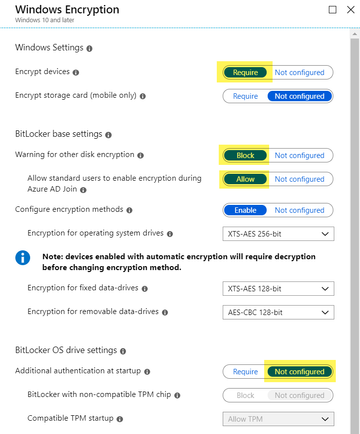Viewport: 360px width, 434px height.
Task: Set Configure encryption methods to Not configured
Action: pos(299,210)
